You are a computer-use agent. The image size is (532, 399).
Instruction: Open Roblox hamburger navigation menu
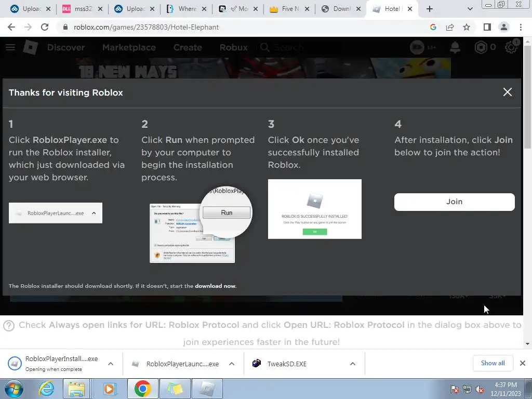(x=10, y=47)
